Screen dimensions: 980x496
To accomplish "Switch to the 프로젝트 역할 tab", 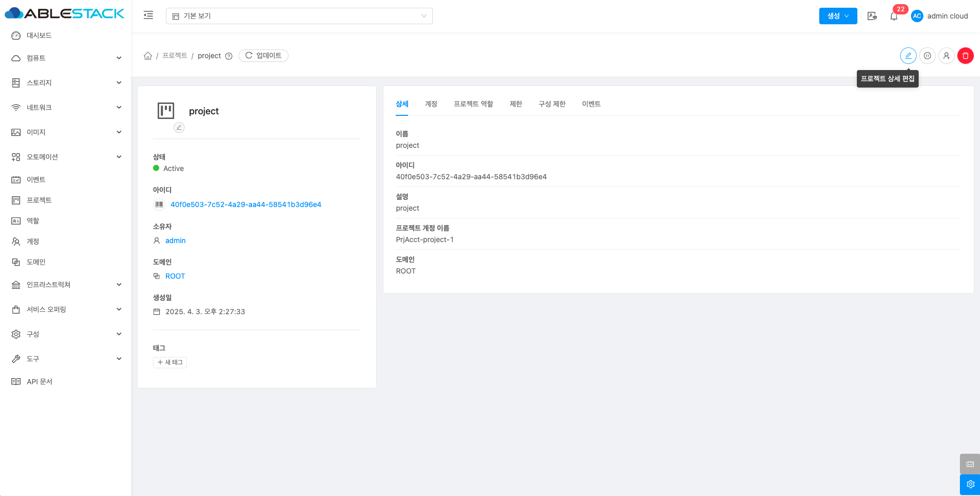I will pyautogui.click(x=473, y=104).
